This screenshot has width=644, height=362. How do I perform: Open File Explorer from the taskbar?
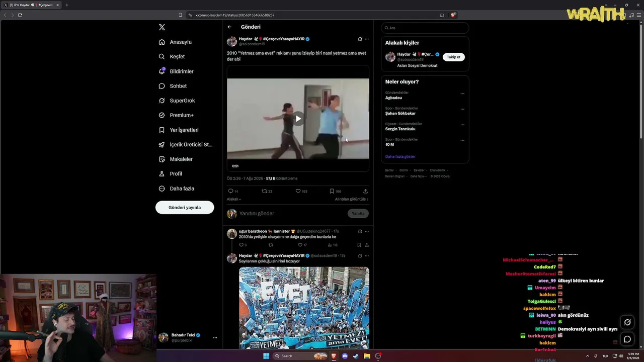367,356
